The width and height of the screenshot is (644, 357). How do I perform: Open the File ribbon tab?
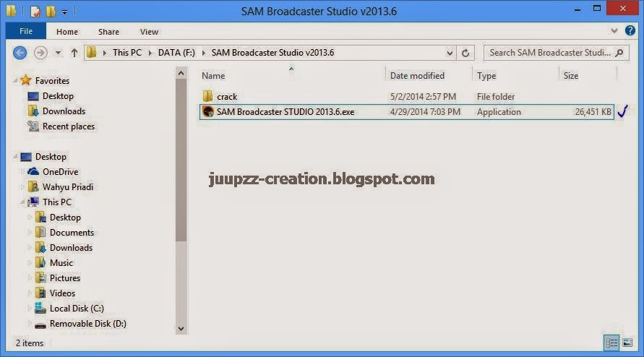(x=26, y=31)
